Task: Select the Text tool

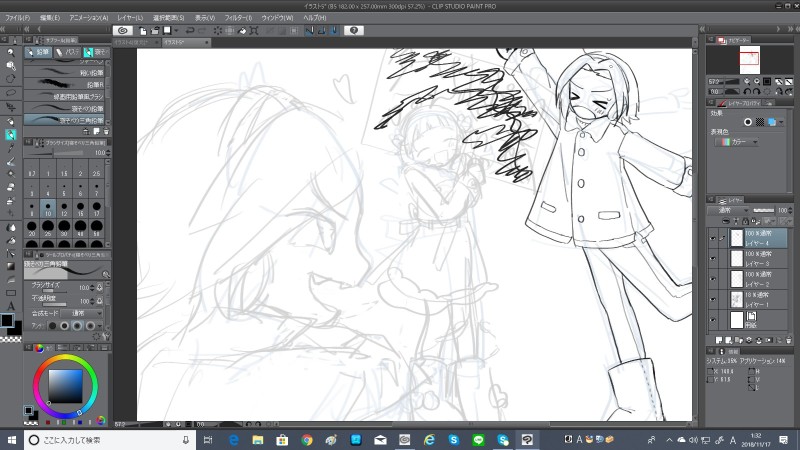Action: pyautogui.click(x=10, y=306)
